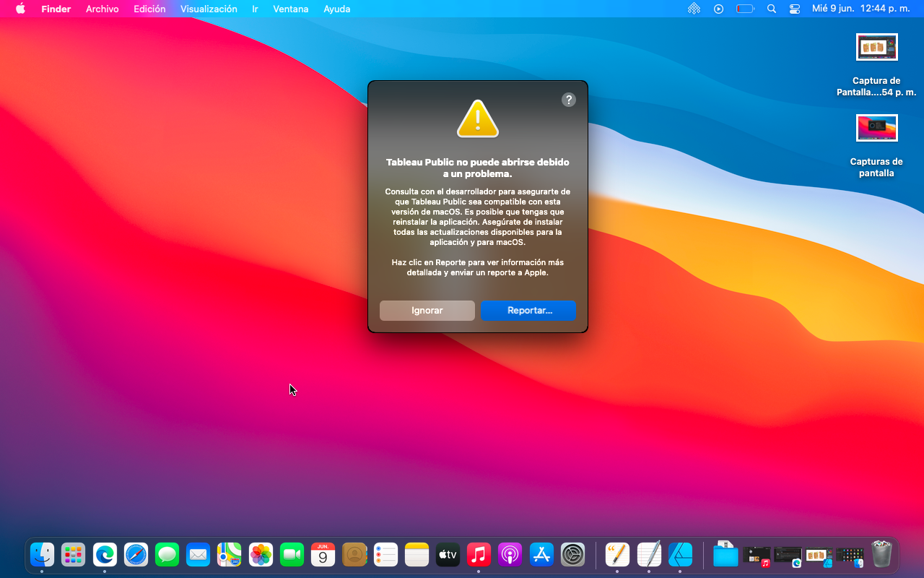This screenshot has height=578, width=924.
Task: Click the diamond-pattern menu bar extra icon
Action: pos(694,9)
